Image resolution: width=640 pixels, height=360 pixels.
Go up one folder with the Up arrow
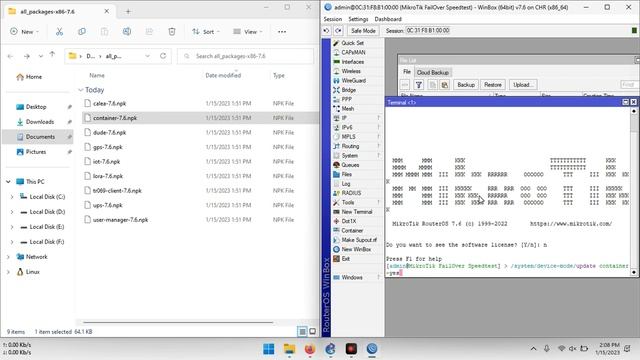[52, 54]
